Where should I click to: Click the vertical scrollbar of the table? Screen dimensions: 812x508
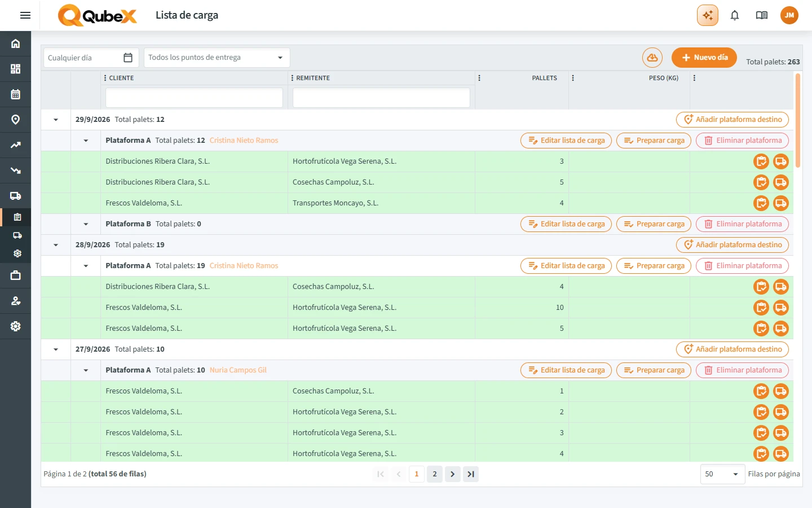tap(798, 120)
